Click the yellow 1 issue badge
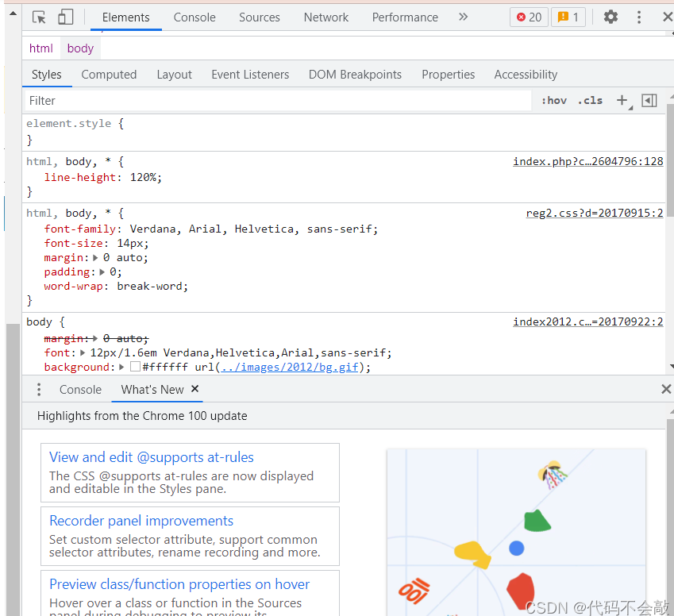 point(568,17)
